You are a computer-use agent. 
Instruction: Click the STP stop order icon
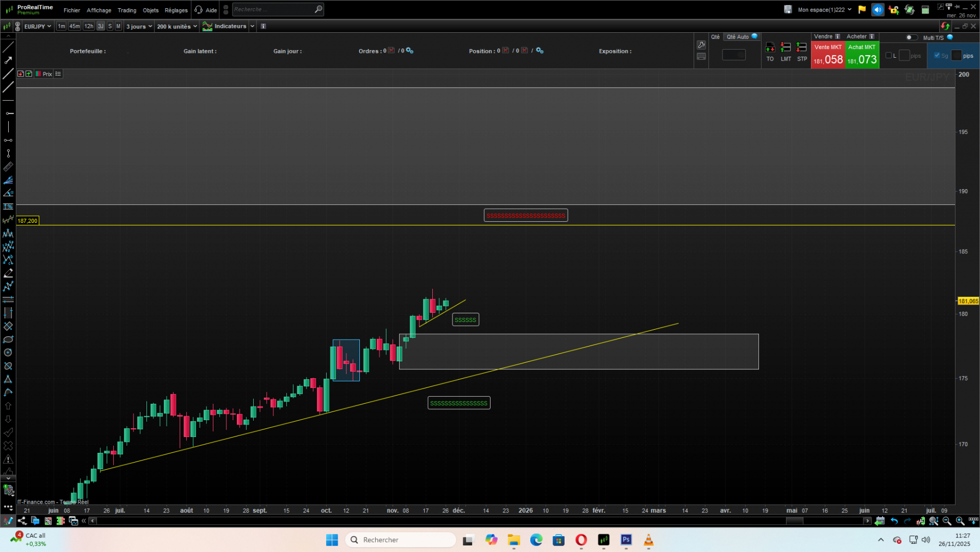tap(801, 47)
